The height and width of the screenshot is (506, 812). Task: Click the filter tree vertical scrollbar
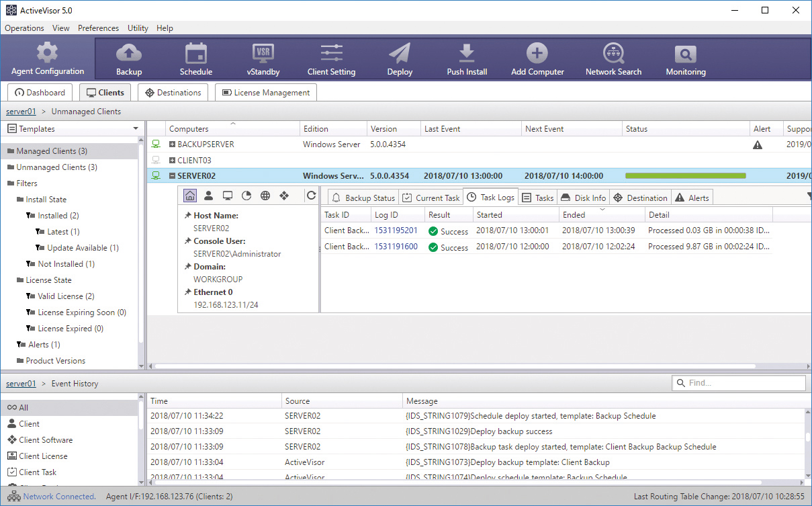[141, 242]
